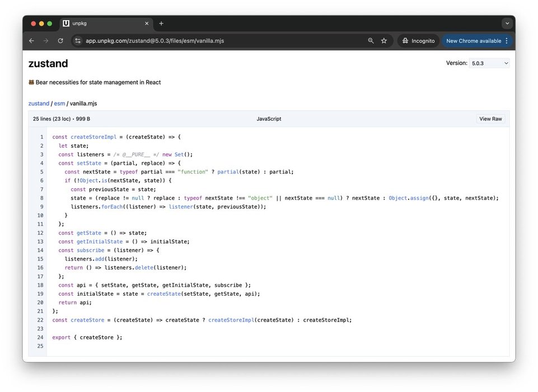Click "Object.assign" on line 8

click(409, 198)
